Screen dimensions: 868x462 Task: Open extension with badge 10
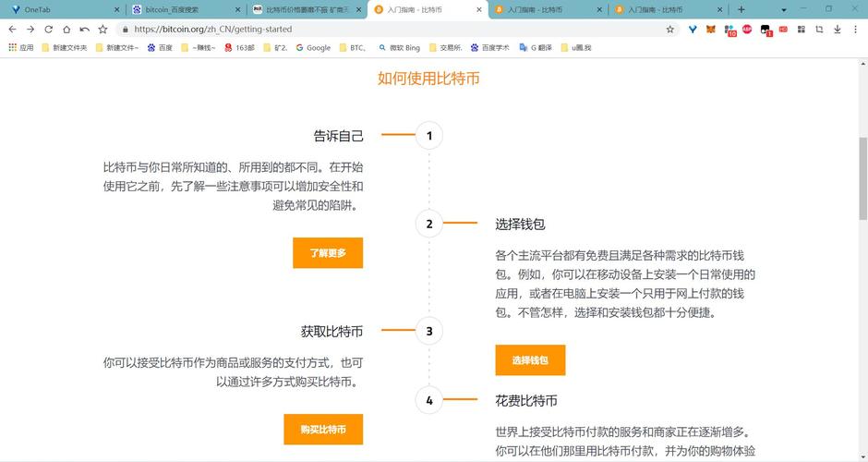[729, 30]
